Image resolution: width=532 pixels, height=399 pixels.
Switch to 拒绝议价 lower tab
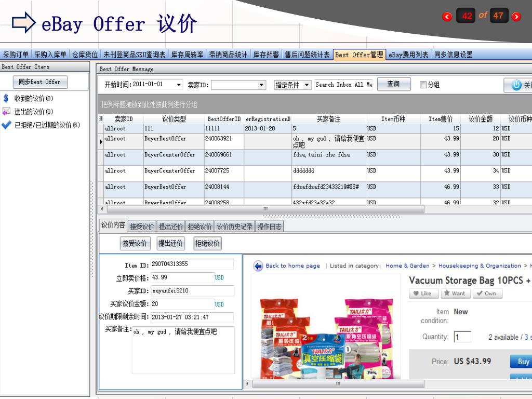199,227
